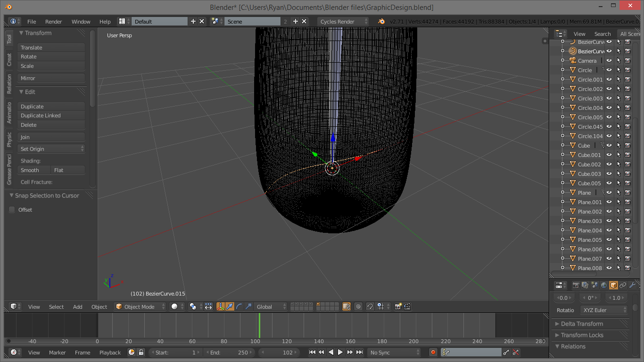Open the Window menu
644x362 pixels.
[81, 22]
